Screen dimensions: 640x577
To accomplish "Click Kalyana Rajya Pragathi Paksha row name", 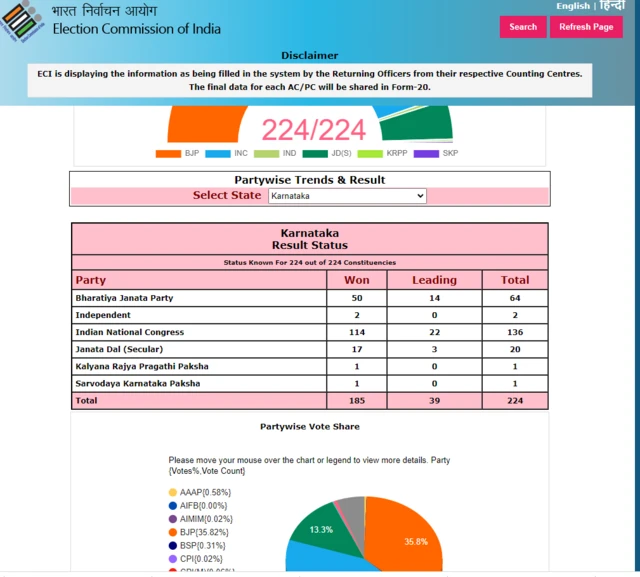I will (142, 366).
